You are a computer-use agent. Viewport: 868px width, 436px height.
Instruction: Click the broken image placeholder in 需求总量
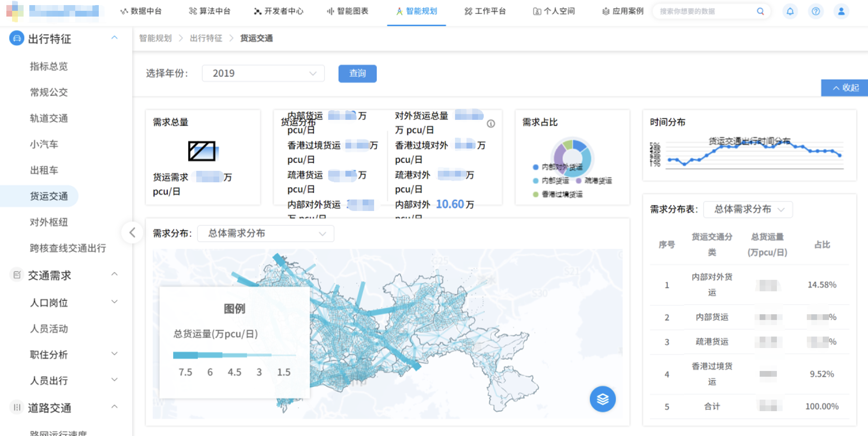click(202, 151)
